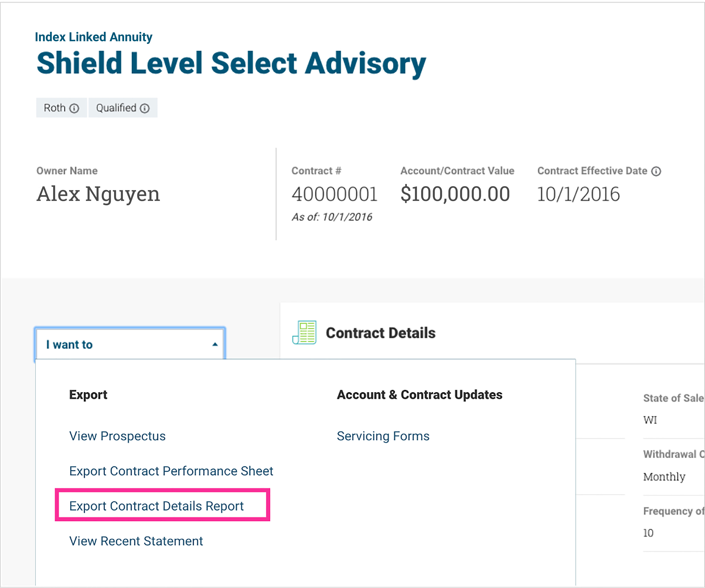Select Export Contract Performance Sheet
Viewport: 705px width, 588px height.
point(171,471)
